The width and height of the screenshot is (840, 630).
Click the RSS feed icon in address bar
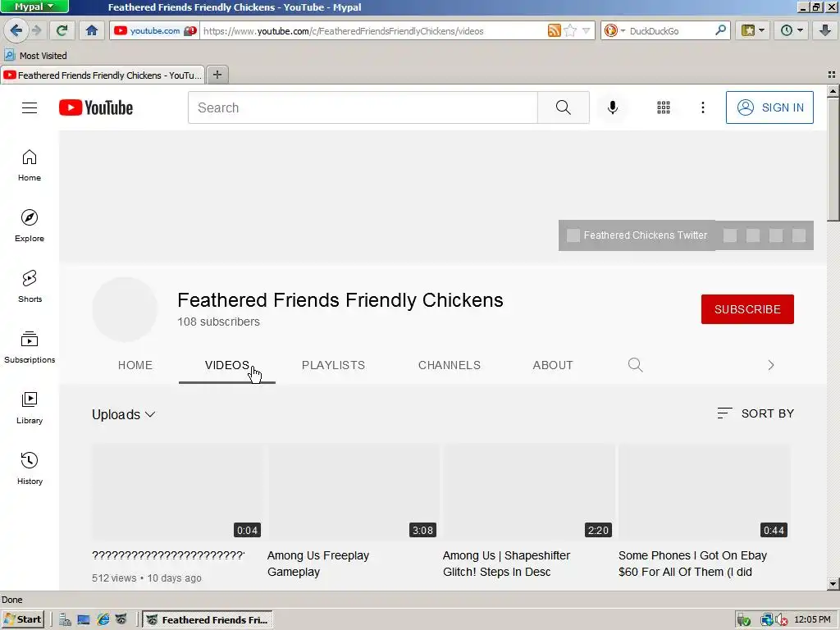coord(554,30)
